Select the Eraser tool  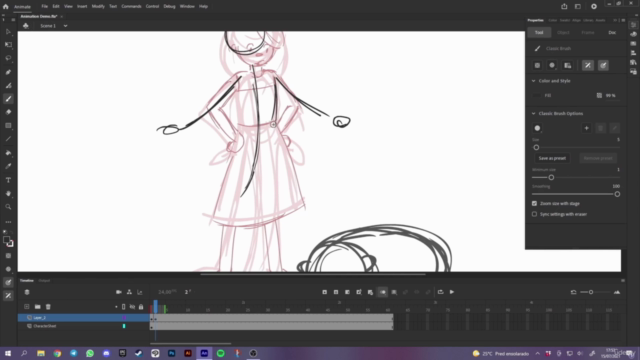pyautogui.click(x=8, y=112)
